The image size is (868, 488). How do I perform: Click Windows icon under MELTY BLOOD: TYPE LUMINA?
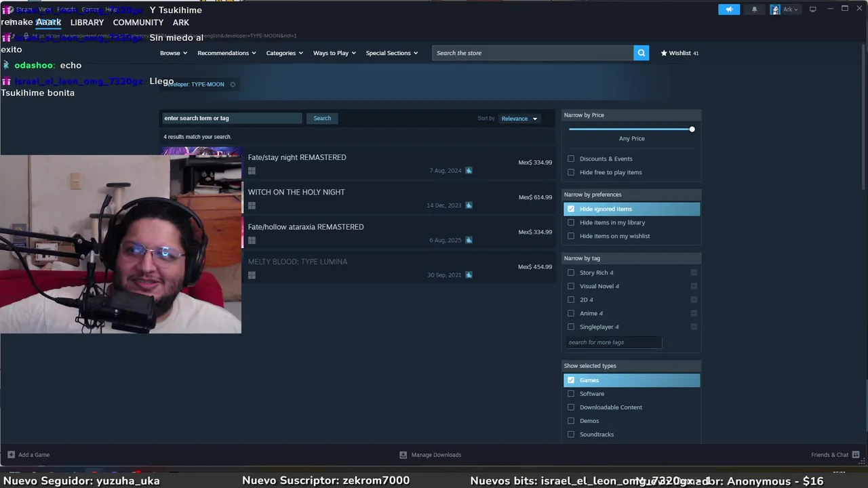pyautogui.click(x=252, y=275)
